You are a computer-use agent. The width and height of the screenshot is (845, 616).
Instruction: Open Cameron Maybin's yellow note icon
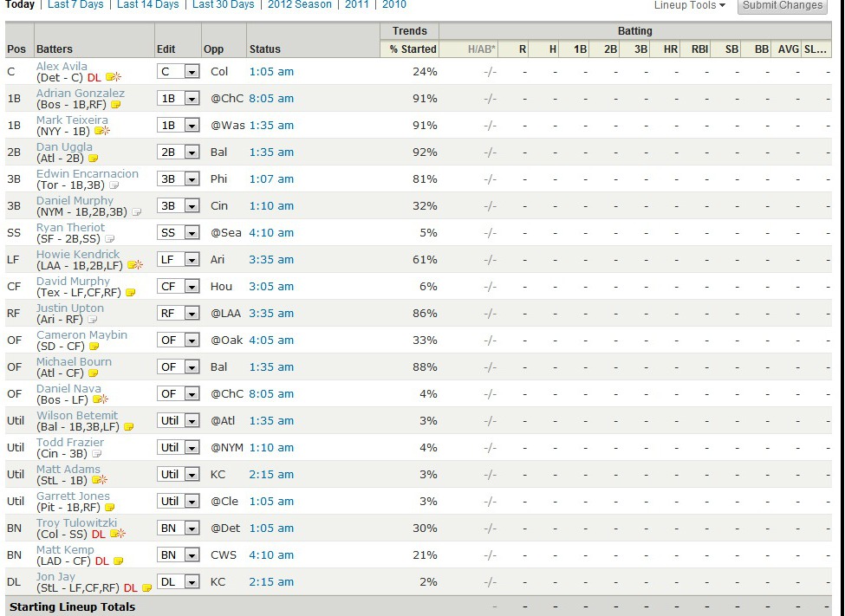94,347
